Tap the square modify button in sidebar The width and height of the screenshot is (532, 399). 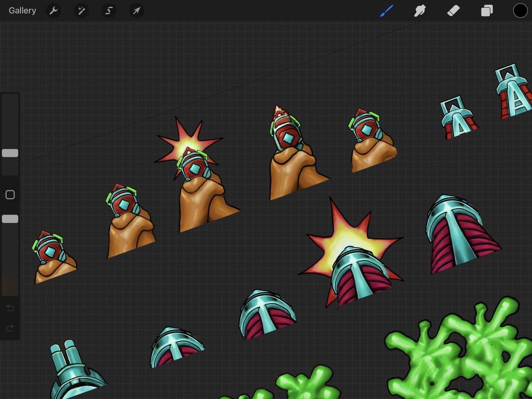(x=10, y=195)
